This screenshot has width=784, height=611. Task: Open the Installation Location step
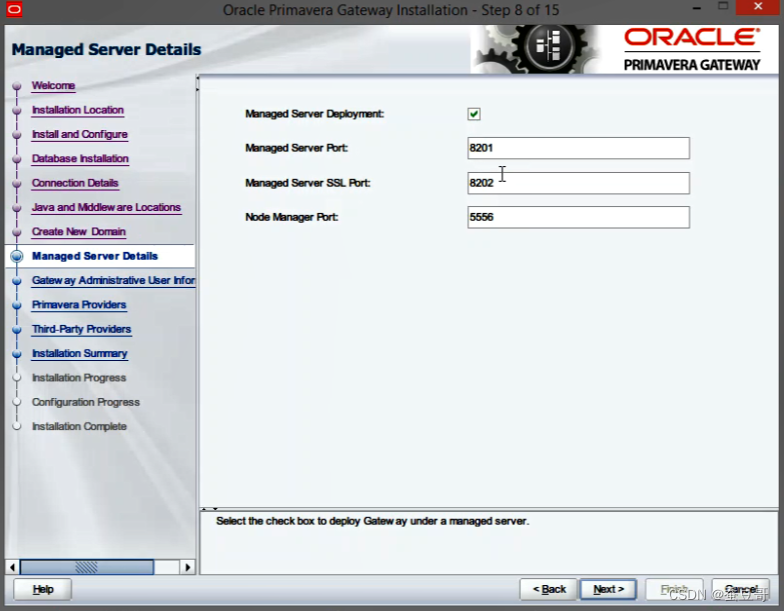coord(78,110)
